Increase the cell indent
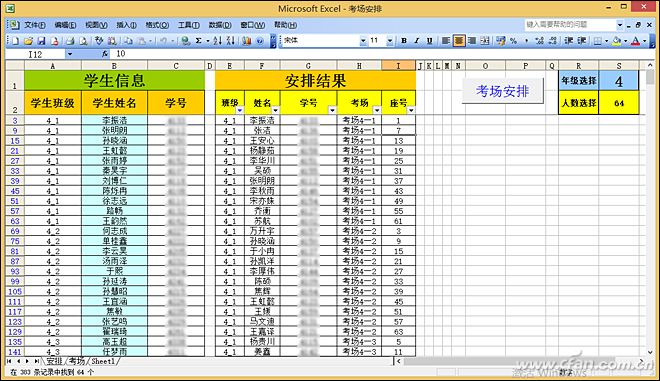The height and width of the screenshot is (381, 660). pyautogui.click(x=582, y=41)
